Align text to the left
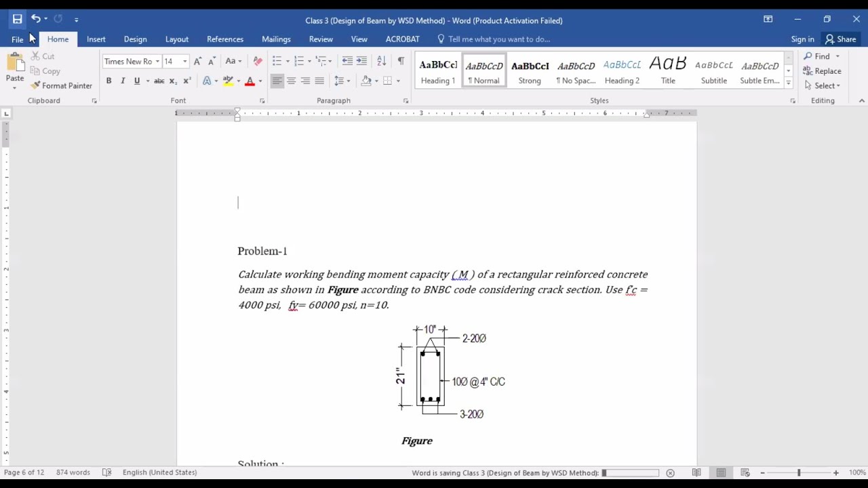 click(277, 81)
